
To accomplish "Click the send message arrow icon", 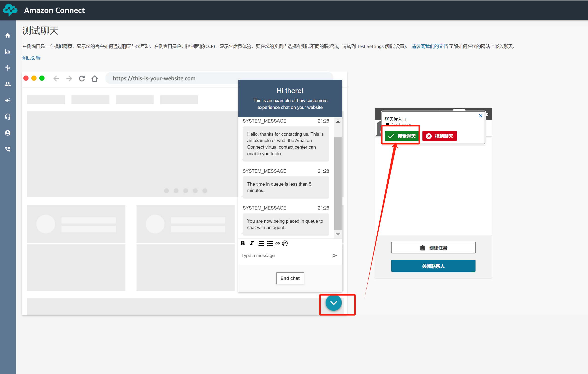I will tap(335, 256).
